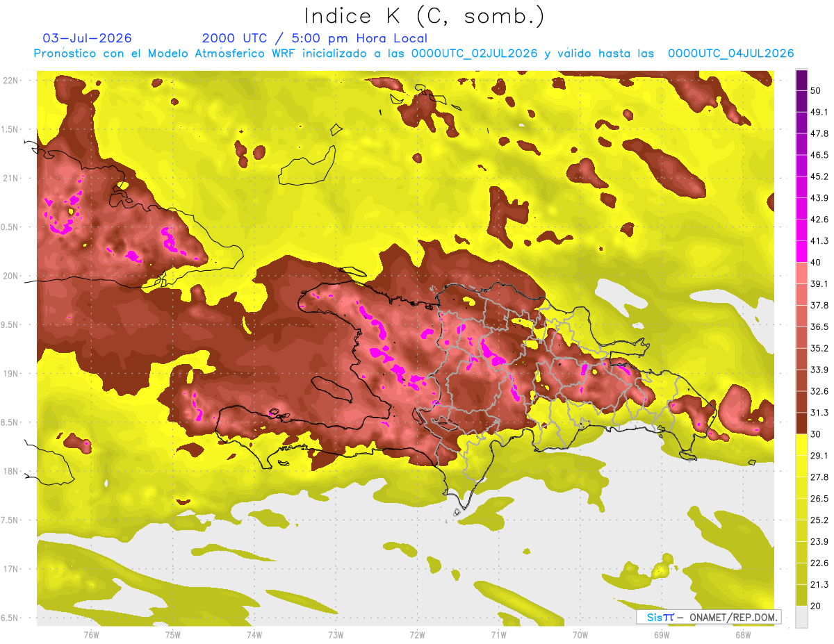
Task: Click the colorbar value "29.1"
Action: (820, 456)
